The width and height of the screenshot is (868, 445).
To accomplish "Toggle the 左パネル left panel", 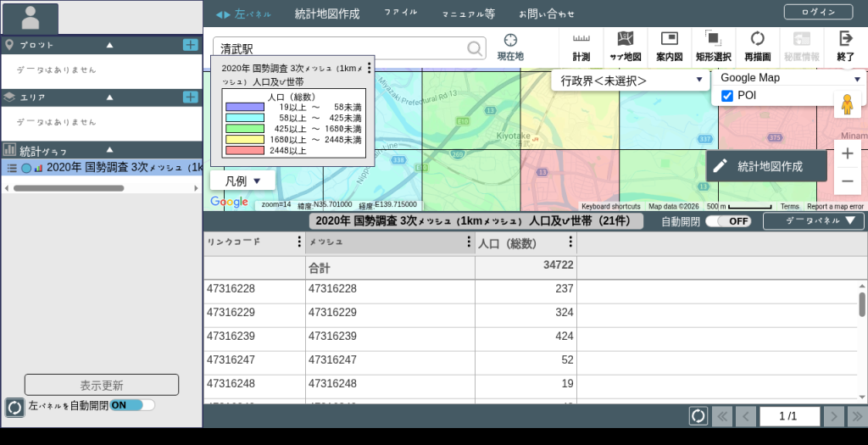I will click(243, 14).
